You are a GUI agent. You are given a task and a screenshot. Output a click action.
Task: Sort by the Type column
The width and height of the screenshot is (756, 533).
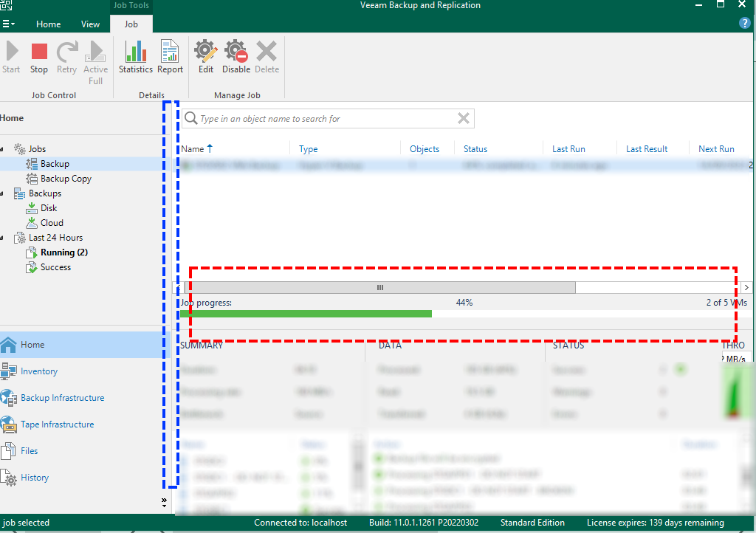(x=308, y=149)
